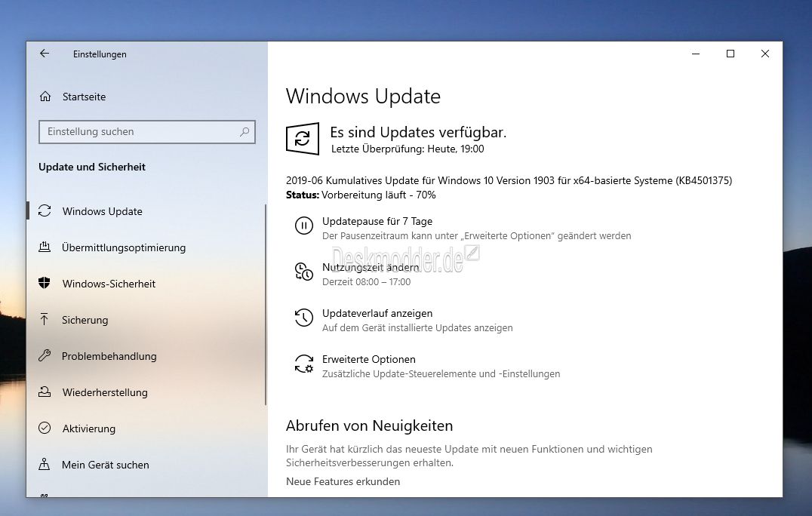Click the Startseite home icon
Viewport: 812px width, 516px height.
click(45, 97)
